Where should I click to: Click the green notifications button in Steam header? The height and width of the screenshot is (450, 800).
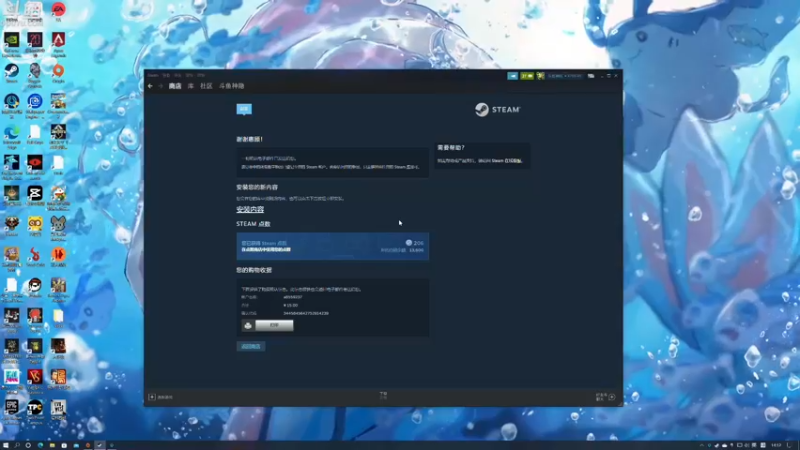527,76
